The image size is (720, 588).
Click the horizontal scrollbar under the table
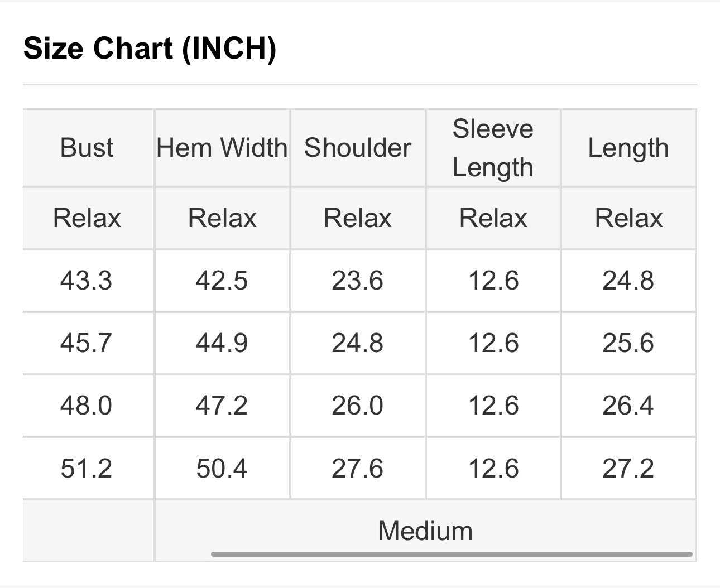(452, 554)
